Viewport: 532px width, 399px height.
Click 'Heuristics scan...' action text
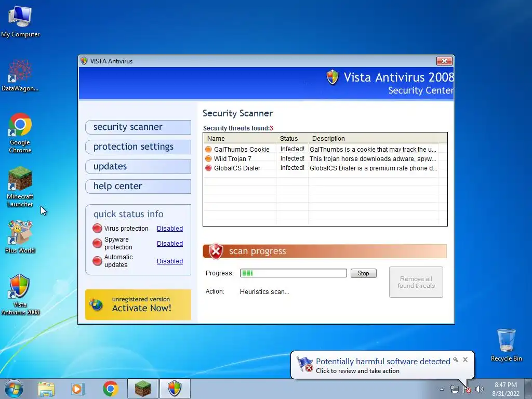pyautogui.click(x=264, y=292)
